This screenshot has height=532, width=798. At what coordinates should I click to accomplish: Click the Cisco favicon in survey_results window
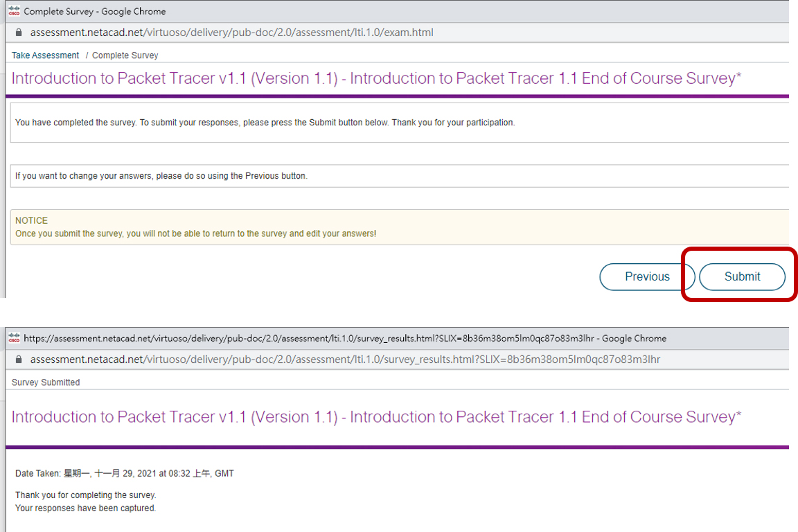pos(15,338)
